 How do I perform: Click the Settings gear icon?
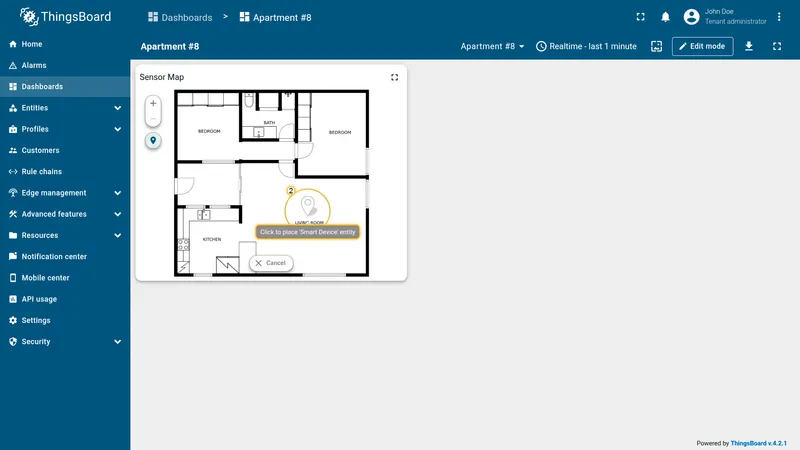pyautogui.click(x=13, y=320)
